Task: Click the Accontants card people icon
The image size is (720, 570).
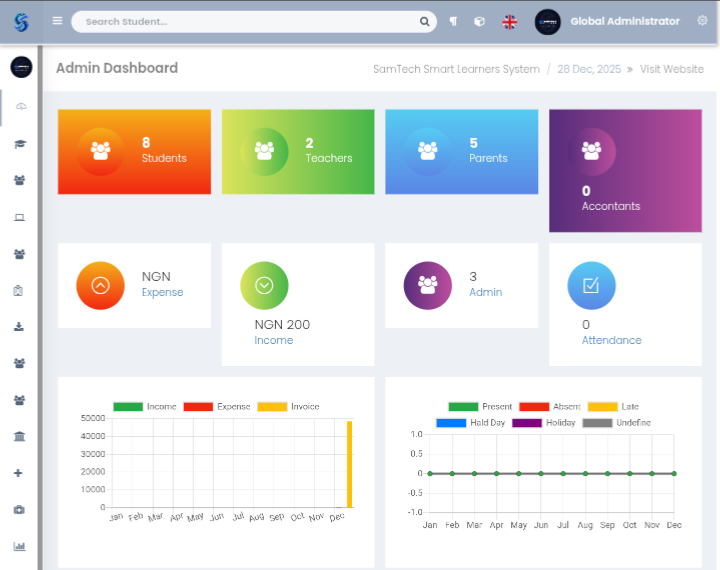Action: (x=591, y=151)
